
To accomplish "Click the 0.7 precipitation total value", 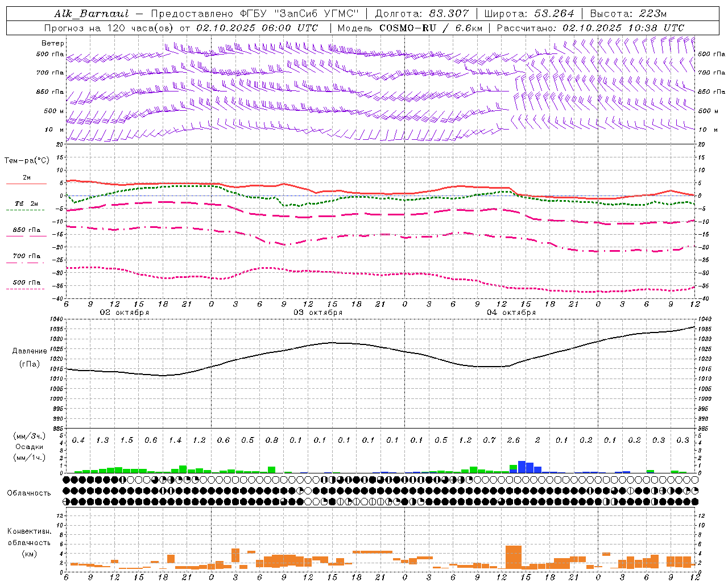I will 489,440.
